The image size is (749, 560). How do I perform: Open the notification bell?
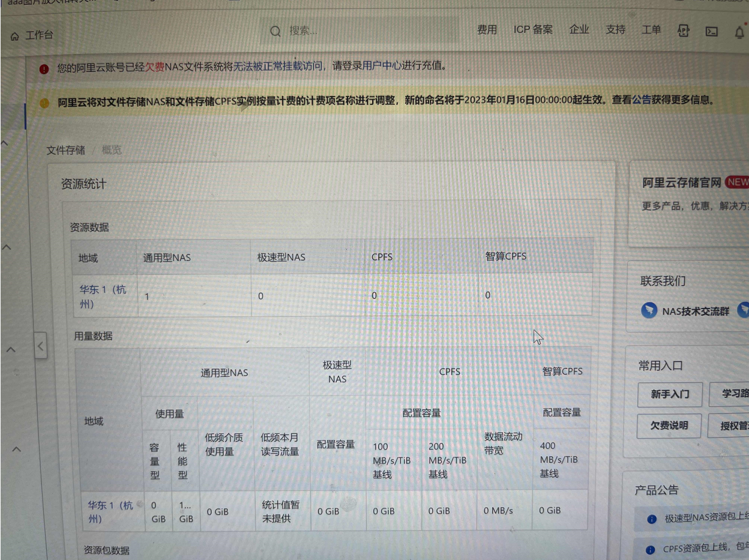click(739, 32)
